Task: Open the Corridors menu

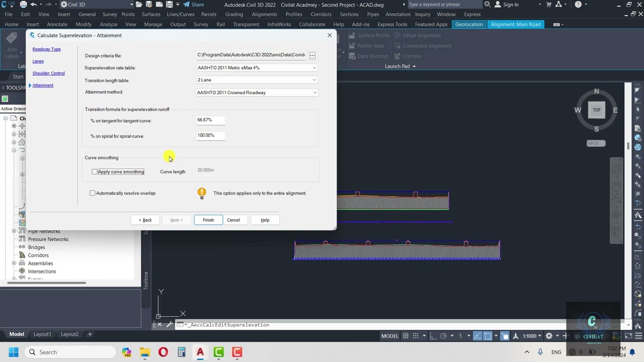Action: point(321,14)
